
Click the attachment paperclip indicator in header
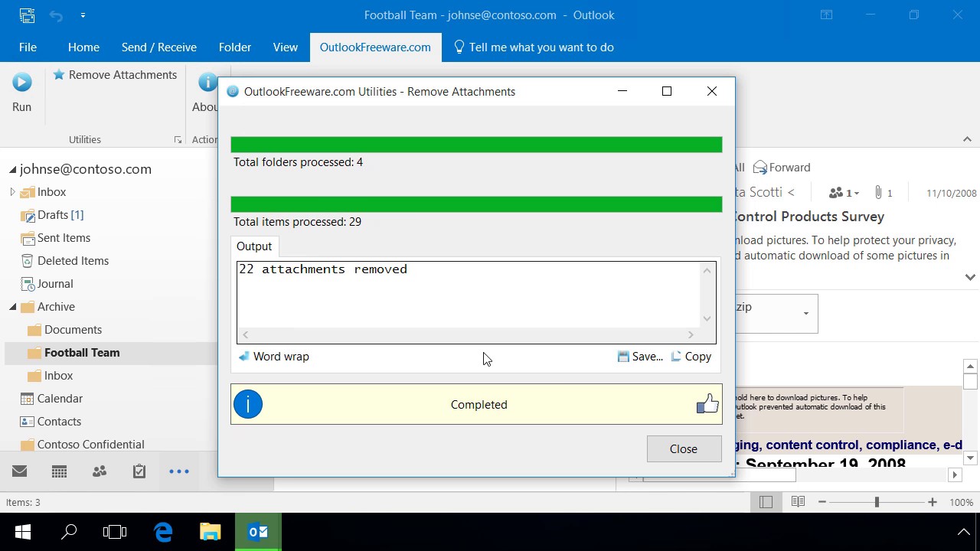click(x=884, y=193)
